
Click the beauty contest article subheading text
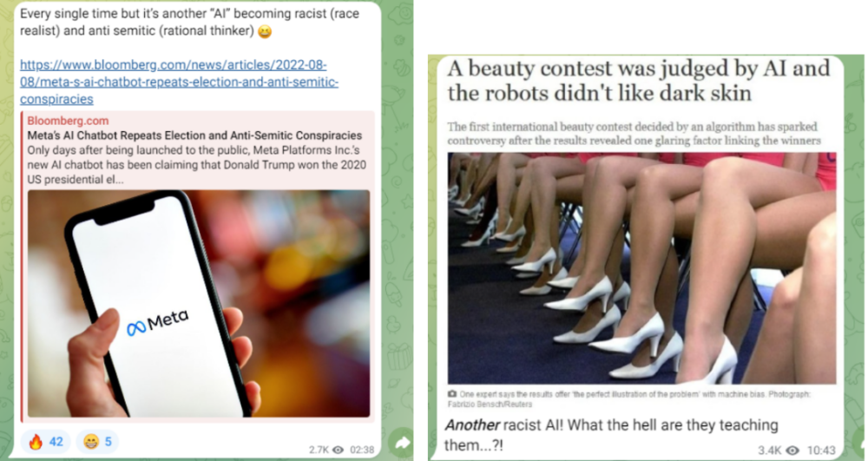634,134
